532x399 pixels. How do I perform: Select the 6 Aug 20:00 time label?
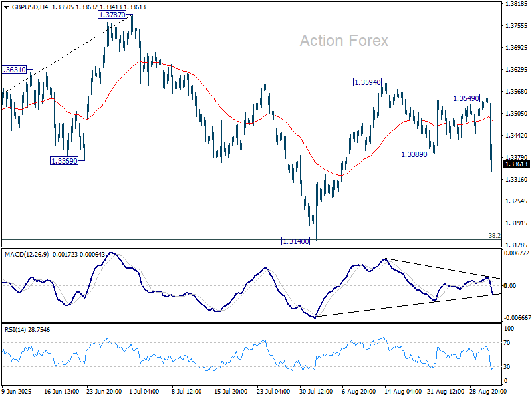coord(358,392)
